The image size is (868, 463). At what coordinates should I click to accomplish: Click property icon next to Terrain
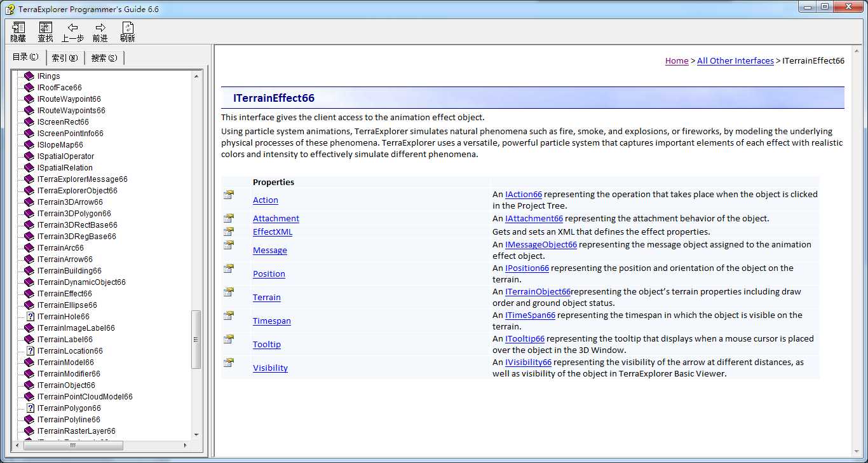229,292
